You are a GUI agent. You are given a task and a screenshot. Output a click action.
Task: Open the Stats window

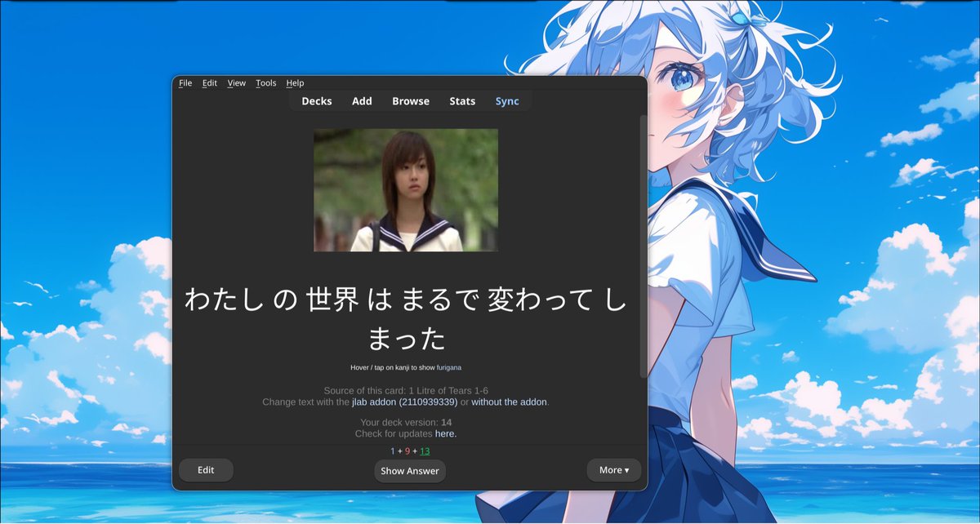click(x=462, y=101)
